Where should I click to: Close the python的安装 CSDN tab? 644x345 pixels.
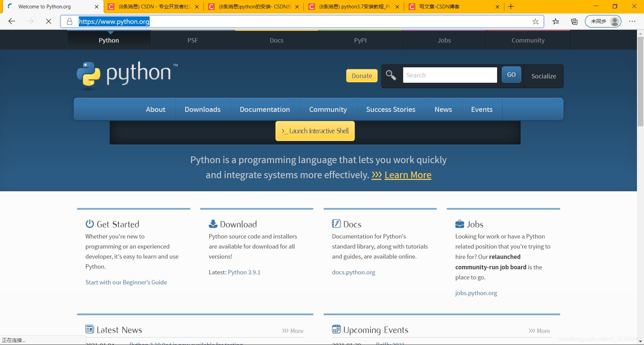[x=297, y=7]
